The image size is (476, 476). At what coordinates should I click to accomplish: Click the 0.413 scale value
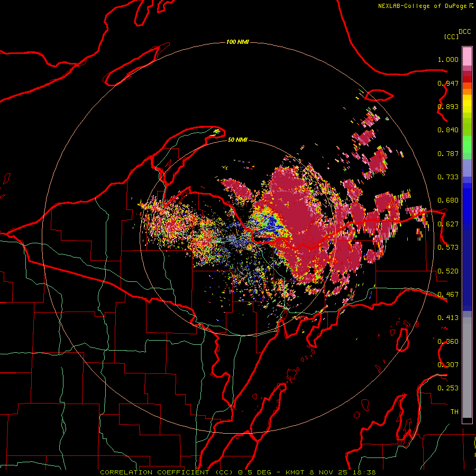pos(448,318)
